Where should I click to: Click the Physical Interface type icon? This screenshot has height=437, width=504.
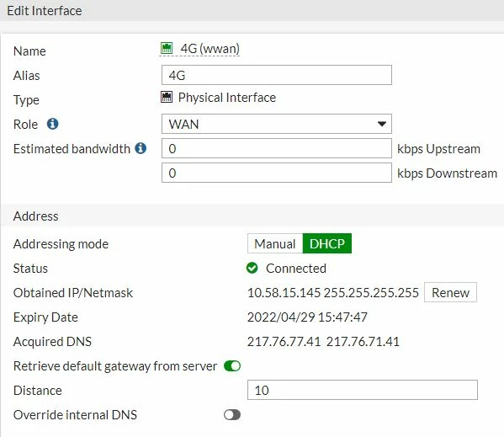pyautogui.click(x=167, y=97)
